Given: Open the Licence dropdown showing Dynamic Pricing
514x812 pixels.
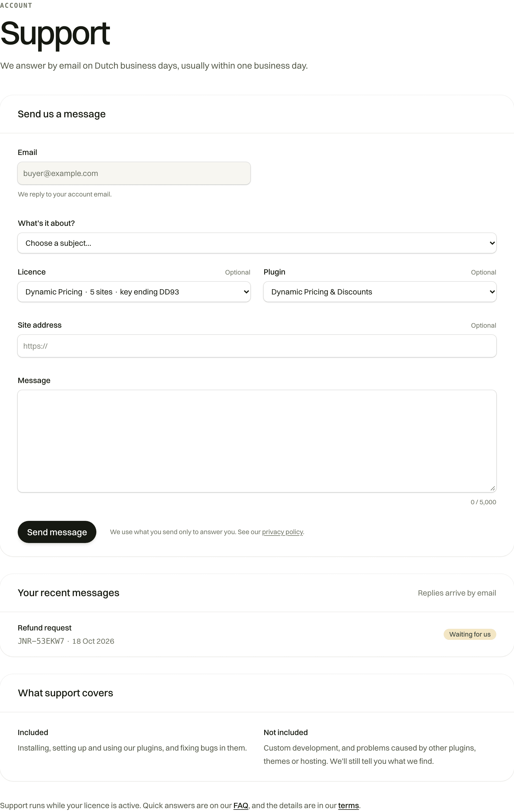Looking at the screenshot, I should pyautogui.click(x=134, y=292).
